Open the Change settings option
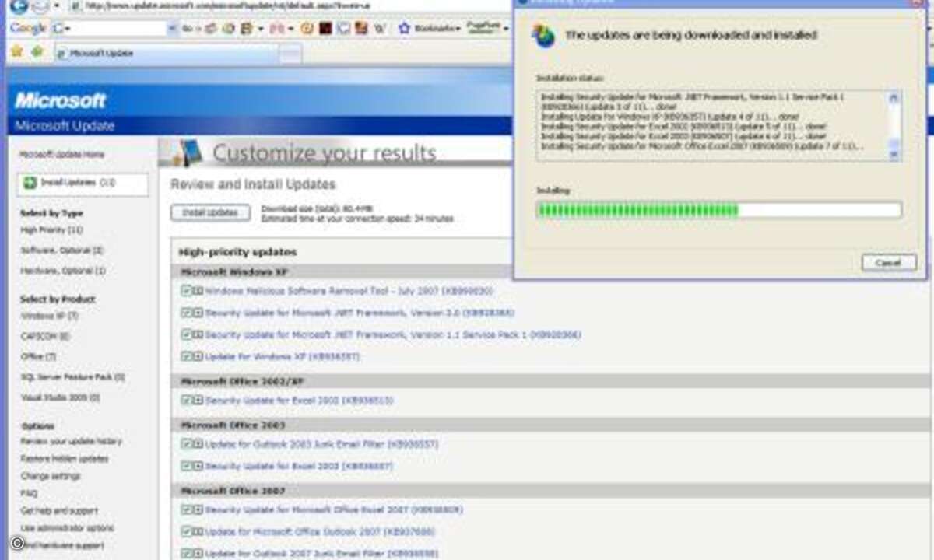 [x=51, y=475]
